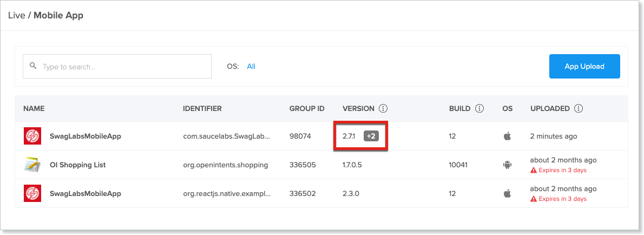The image size is (644, 235).
Task: Click the 2 minutes ago upload time
Action: [x=554, y=136]
